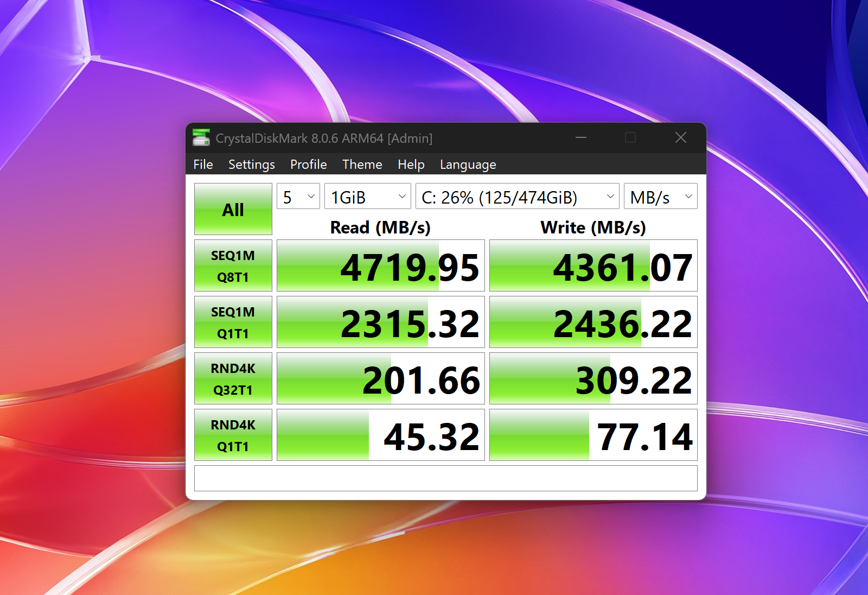868x595 pixels.
Task: Start the SEQ1M Q8T1 test
Action: pyautogui.click(x=233, y=265)
